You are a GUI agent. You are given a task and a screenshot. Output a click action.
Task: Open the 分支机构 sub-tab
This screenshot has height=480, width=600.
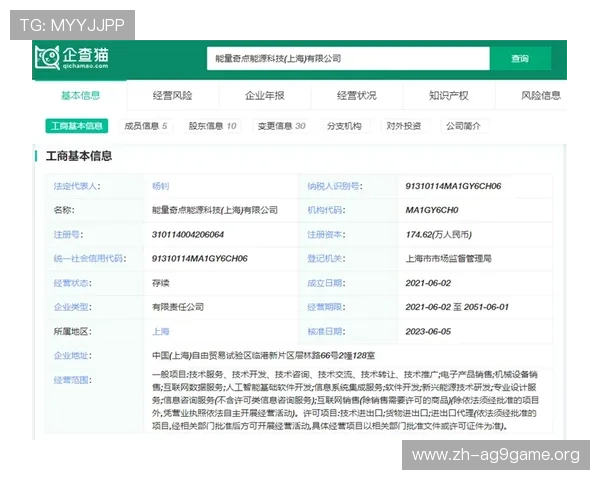point(344,126)
